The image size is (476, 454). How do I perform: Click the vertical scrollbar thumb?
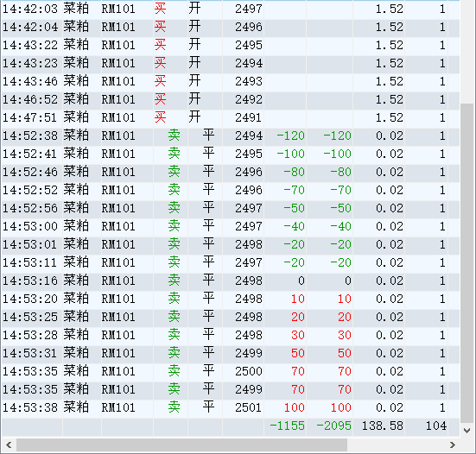click(x=467, y=263)
